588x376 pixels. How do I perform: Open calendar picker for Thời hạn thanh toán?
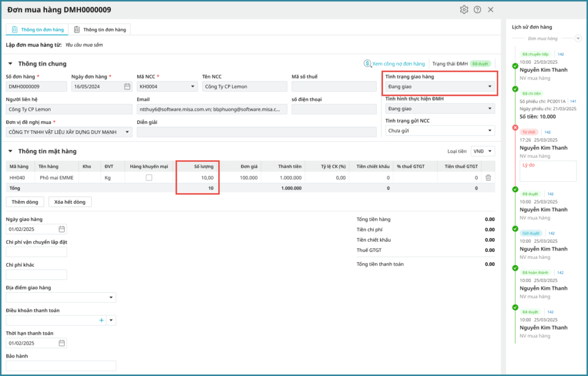pos(62,343)
